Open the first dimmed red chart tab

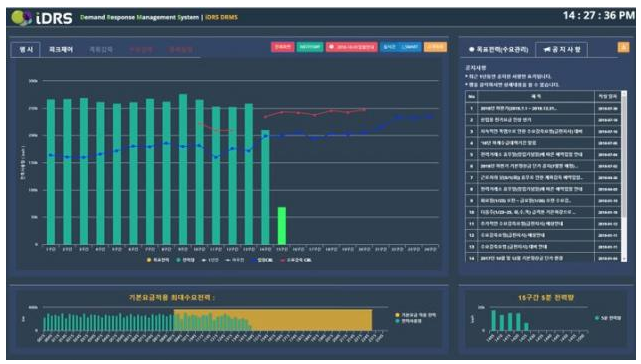pyautogui.click(x=141, y=49)
